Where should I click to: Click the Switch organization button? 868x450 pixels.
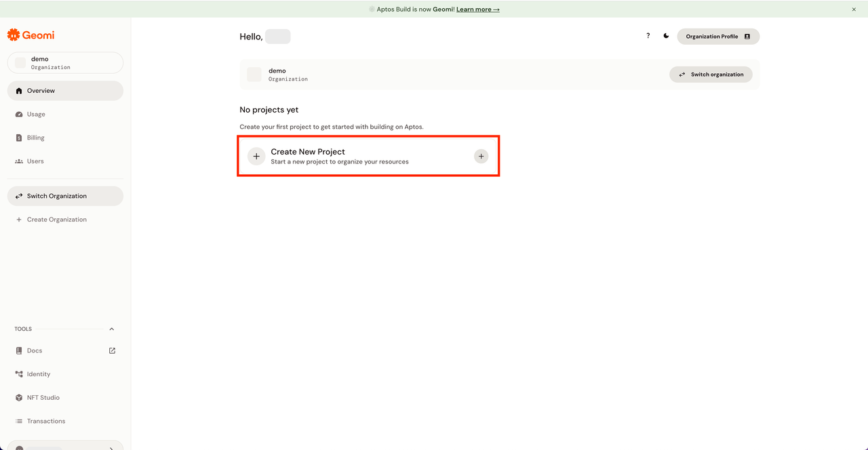point(711,74)
